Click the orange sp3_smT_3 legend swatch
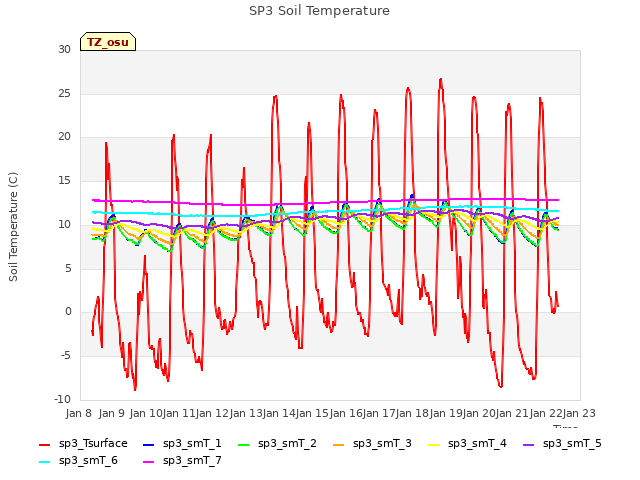Screen dimensions: 640x480 pos(339,444)
